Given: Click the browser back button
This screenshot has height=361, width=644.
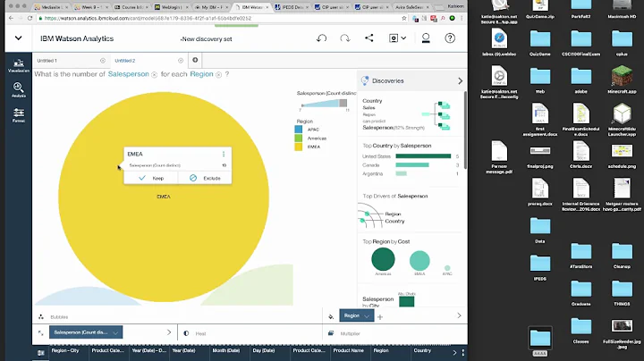Looking at the screenshot, I should 11,18.
